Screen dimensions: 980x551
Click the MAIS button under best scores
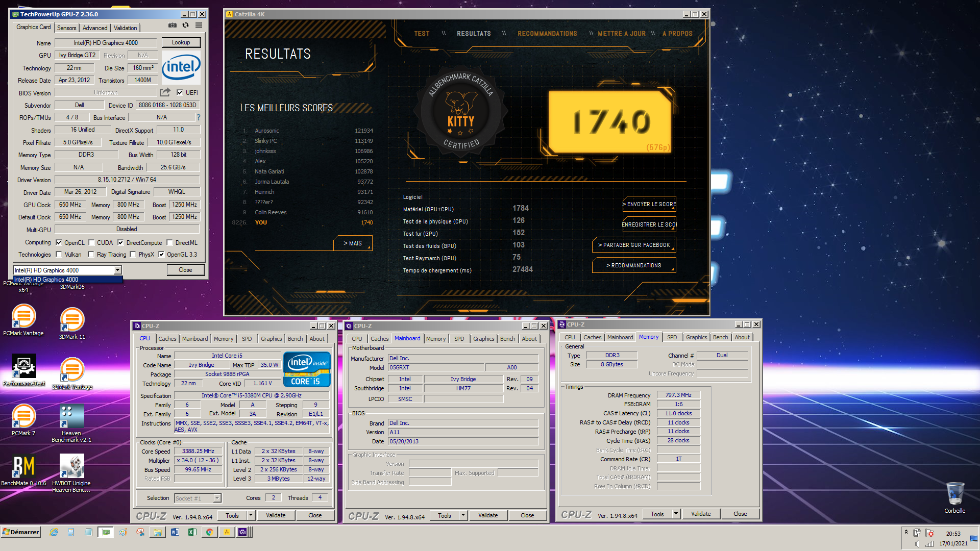(x=353, y=243)
